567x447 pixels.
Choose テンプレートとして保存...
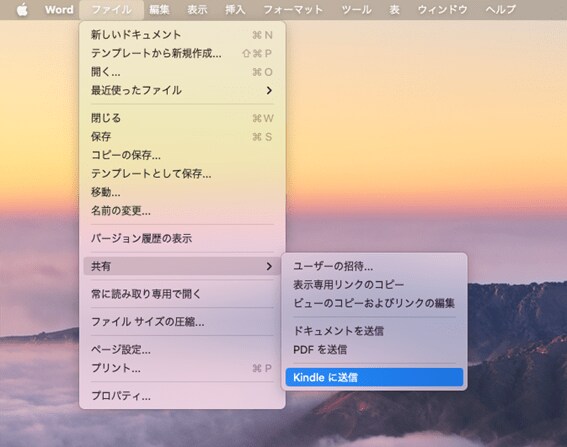point(182,174)
